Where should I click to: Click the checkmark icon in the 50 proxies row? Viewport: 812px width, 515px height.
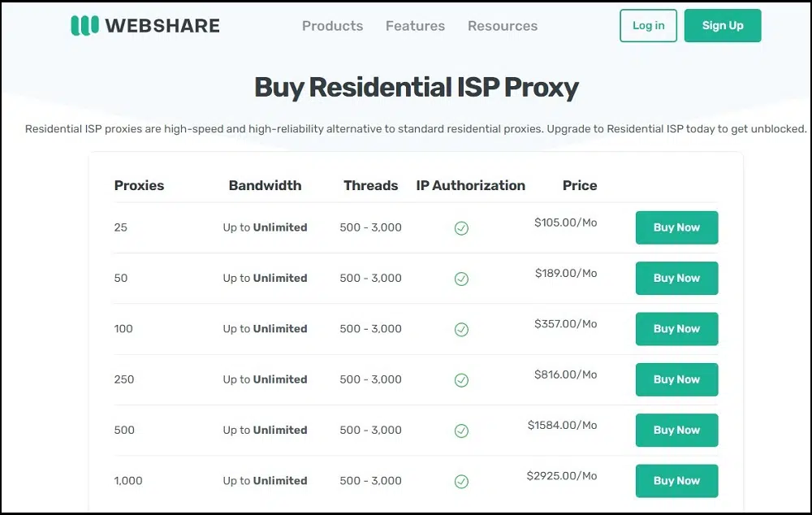(x=461, y=279)
